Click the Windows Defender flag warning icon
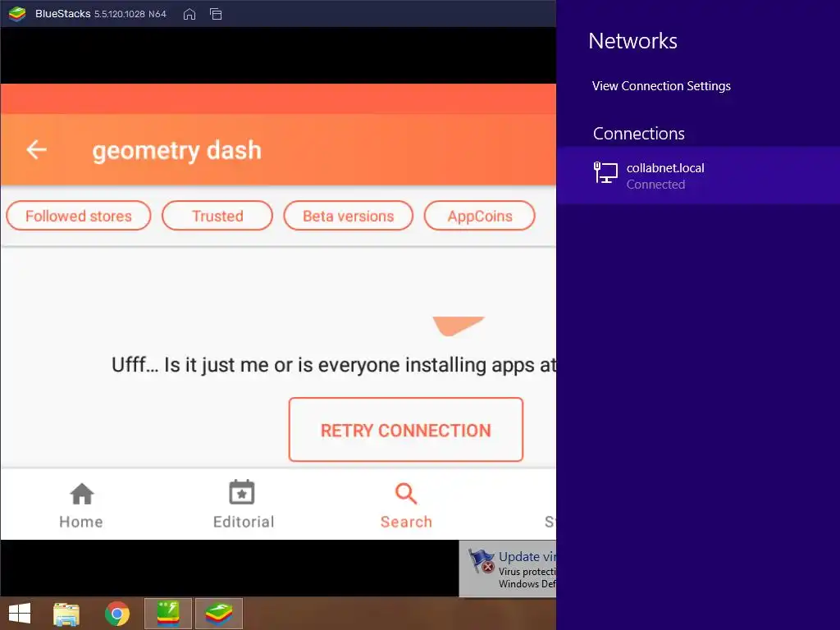The image size is (840, 630). (x=482, y=561)
